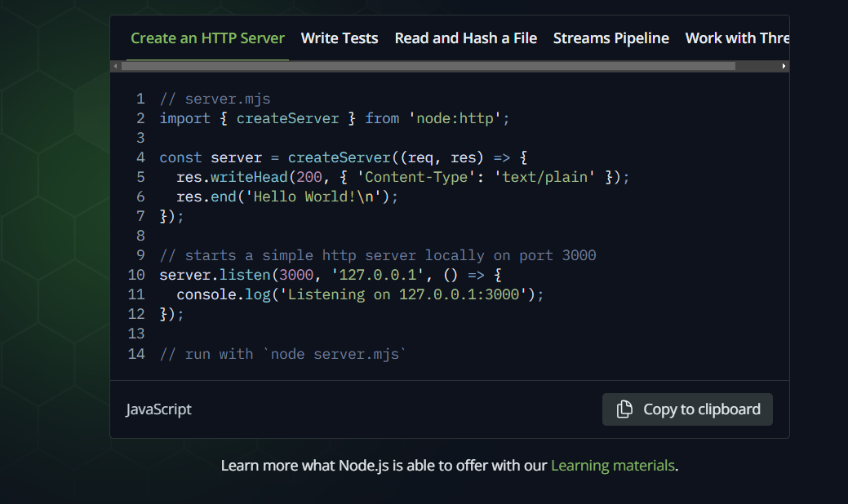The height and width of the screenshot is (504, 848).
Task: Click line number 1 in the code
Action: 140,98
